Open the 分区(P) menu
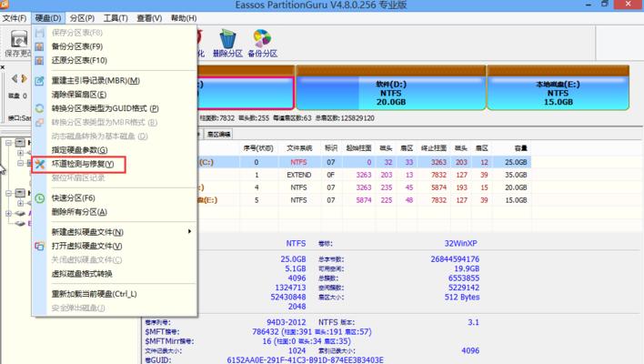The width and height of the screenshot is (644, 364). tap(82, 18)
